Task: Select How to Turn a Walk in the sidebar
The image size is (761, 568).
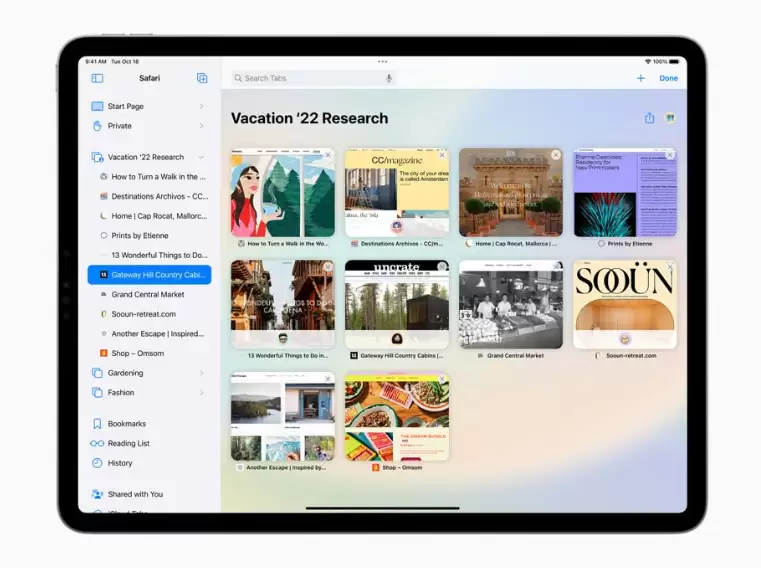Action: 149,177
